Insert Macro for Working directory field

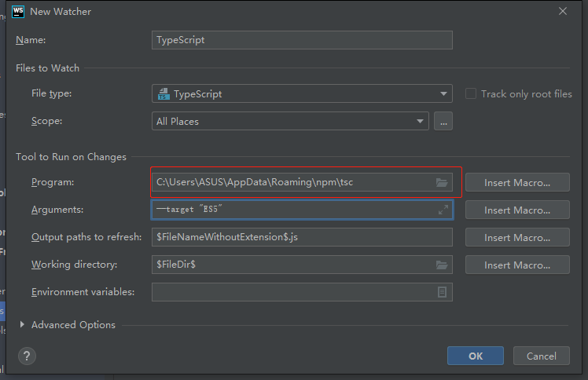(x=517, y=265)
